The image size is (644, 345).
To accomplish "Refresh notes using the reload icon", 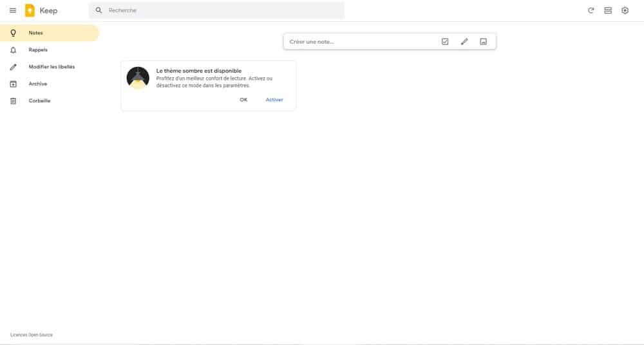I will point(591,10).
